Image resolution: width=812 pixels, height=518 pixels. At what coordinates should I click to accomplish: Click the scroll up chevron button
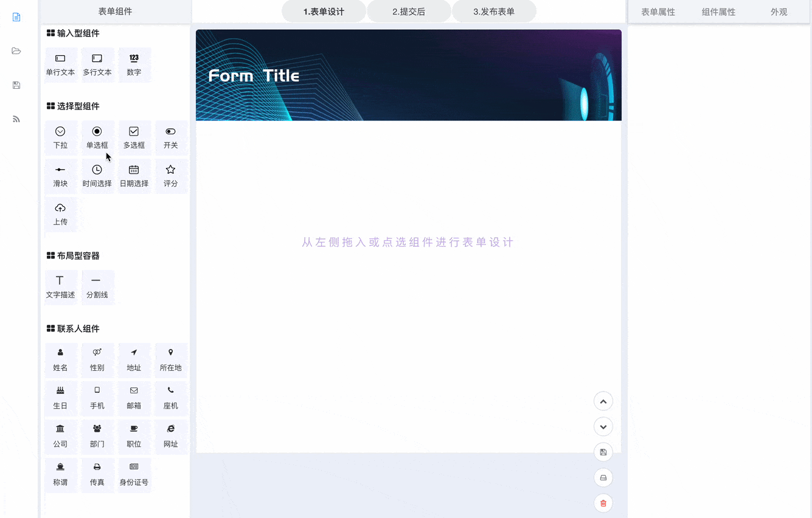(x=603, y=401)
